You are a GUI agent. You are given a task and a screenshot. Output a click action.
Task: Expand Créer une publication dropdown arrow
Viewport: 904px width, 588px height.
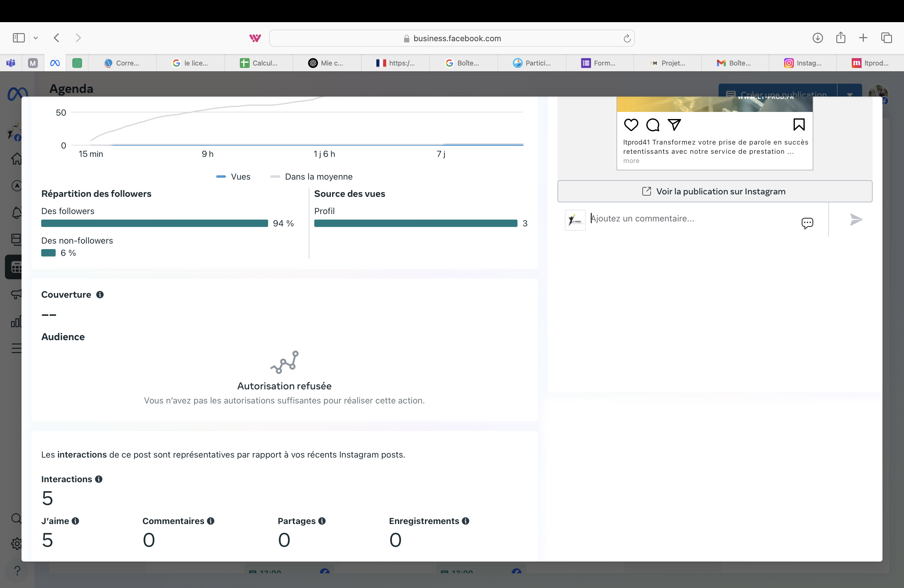click(850, 94)
